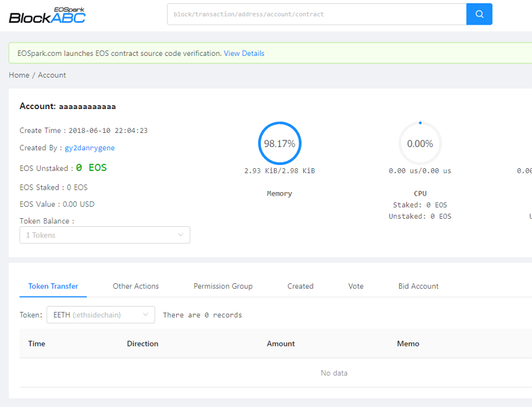The height and width of the screenshot is (407, 532).
Task: Open creator account gy2danrygene
Action: (90, 148)
